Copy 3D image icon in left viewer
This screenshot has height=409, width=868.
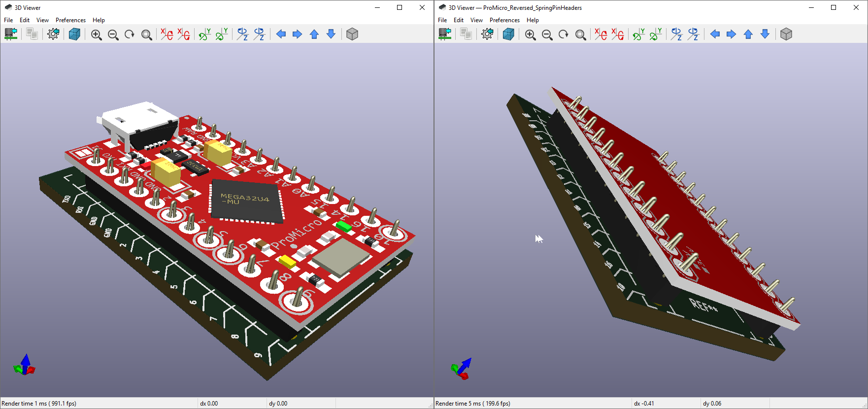pos(32,34)
